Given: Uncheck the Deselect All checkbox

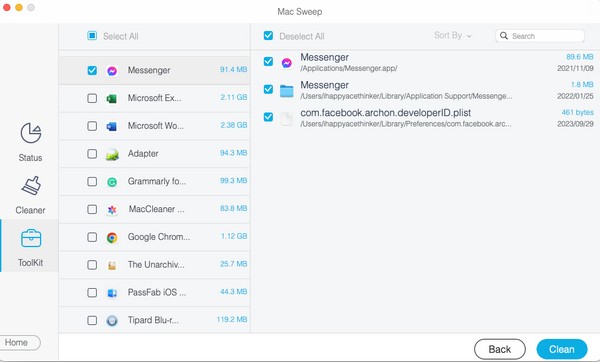Looking at the screenshot, I should pos(268,36).
